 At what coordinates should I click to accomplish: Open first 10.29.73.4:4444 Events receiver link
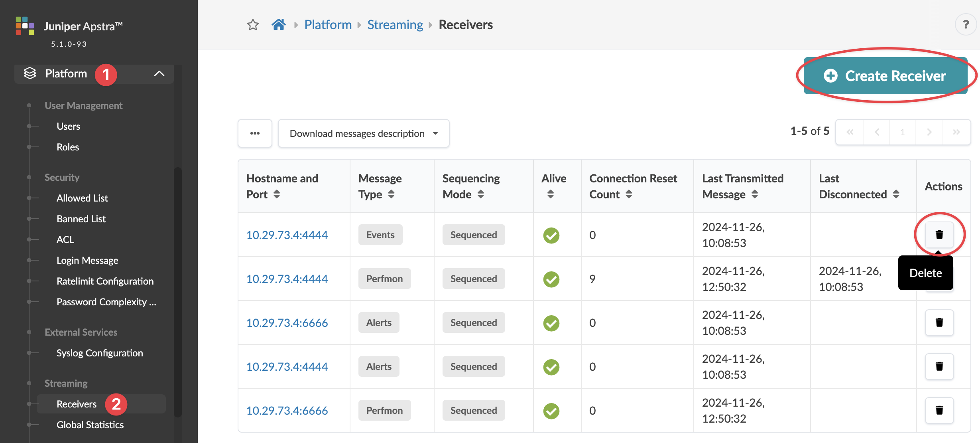point(287,235)
